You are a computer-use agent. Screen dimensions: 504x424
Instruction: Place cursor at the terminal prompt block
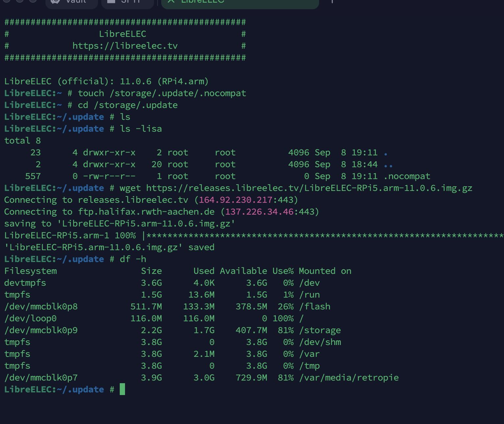coord(122,389)
